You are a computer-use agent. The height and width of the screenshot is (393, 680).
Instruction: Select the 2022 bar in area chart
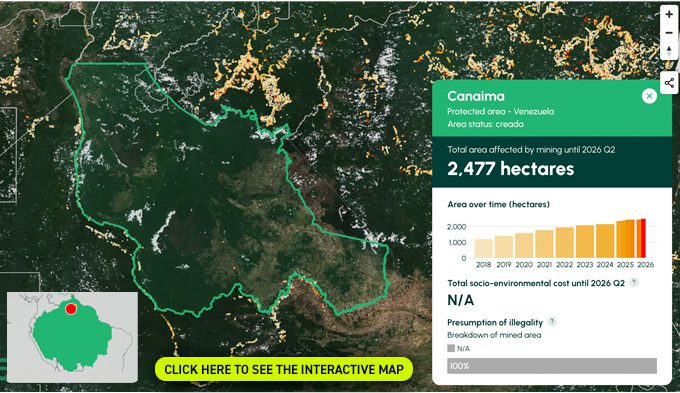[565, 242]
